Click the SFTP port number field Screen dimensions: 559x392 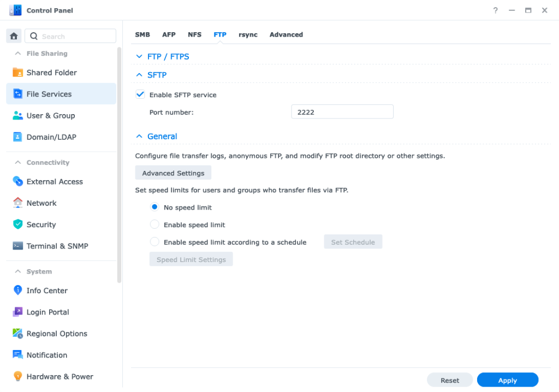[342, 112]
